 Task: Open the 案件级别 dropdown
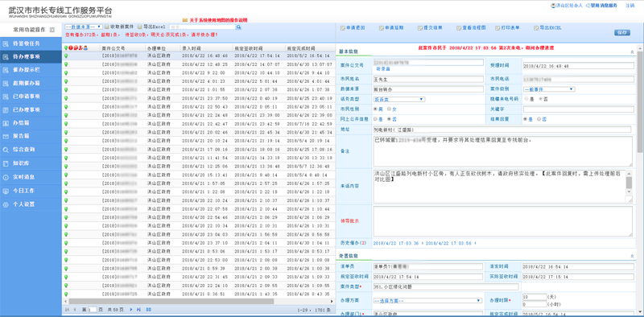[x=549, y=89]
